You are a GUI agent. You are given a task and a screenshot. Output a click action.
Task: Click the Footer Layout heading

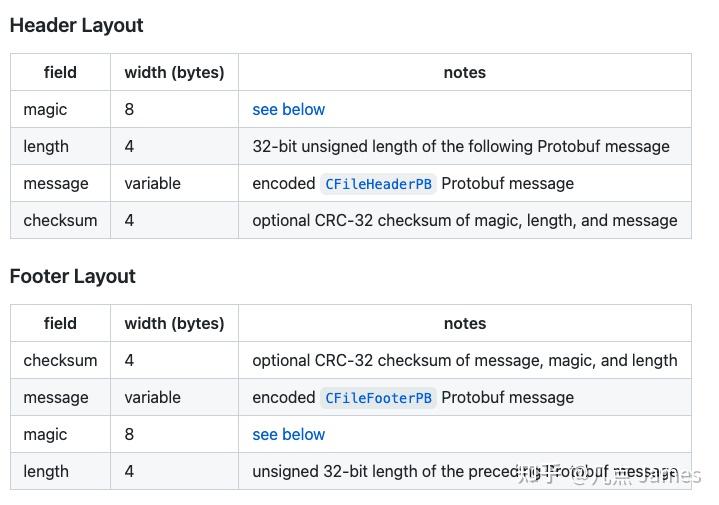tap(72, 276)
